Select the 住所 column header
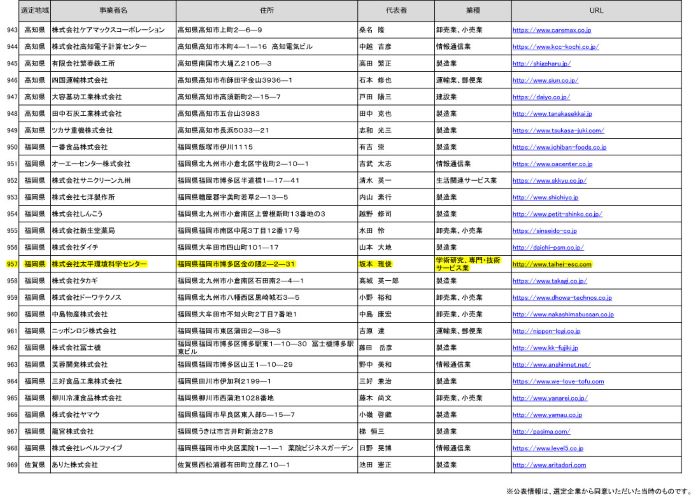This screenshot has height=498, width=700. point(267,10)
